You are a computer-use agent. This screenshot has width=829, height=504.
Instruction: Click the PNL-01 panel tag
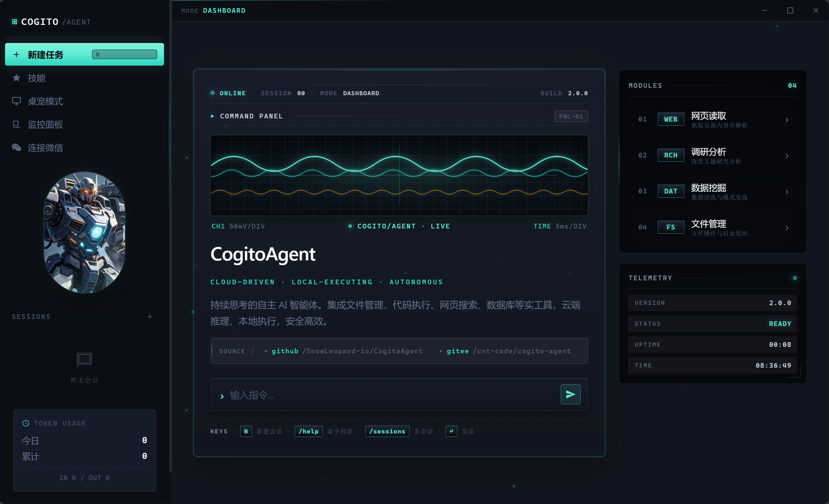coord(571,116)
